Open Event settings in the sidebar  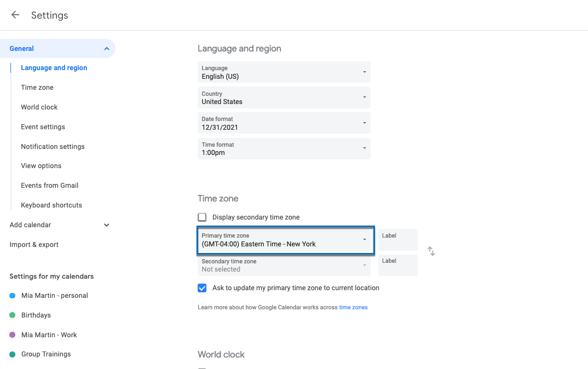point(43,127)
